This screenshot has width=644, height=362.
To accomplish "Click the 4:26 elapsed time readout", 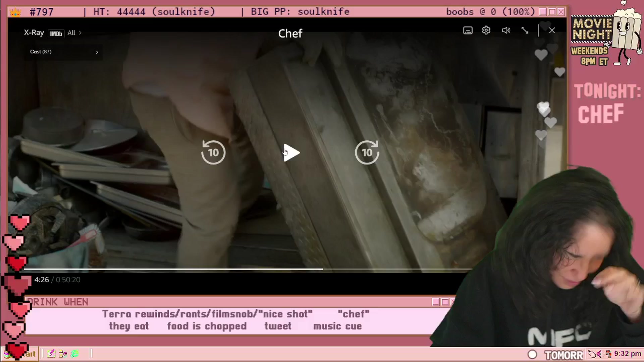I will click(x=42, y=280).
